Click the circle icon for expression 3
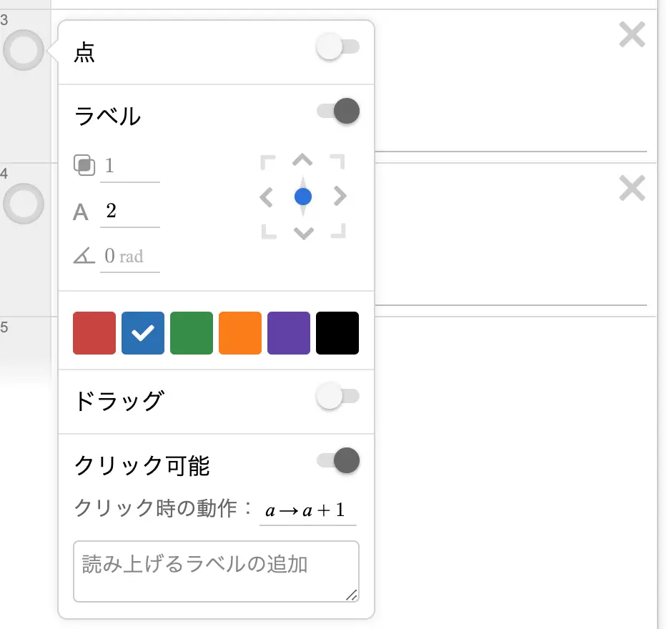The width and height of the screenshot is (672, 629). [x=24, y=50]
